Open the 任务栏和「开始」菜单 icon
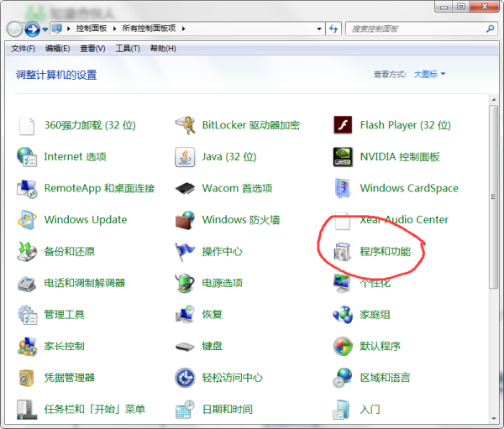504x429 pixels. pos(27,410)
